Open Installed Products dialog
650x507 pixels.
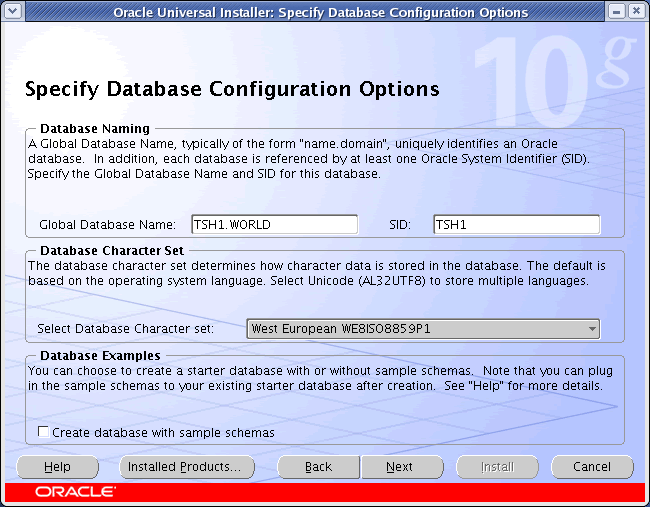(x=187, y=467)
